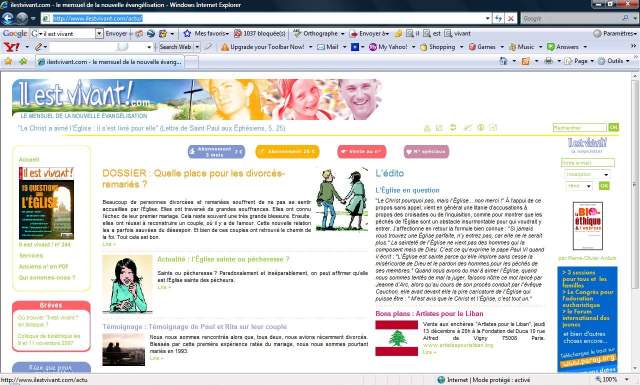Open the DOSSIER divorcés-remariés article link
This screenshot has width=640, height=385.
point(193,178)
